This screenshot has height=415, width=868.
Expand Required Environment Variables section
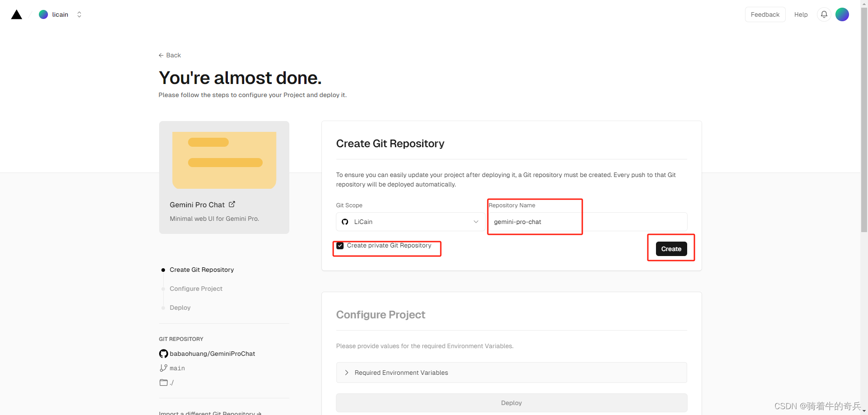511,373
